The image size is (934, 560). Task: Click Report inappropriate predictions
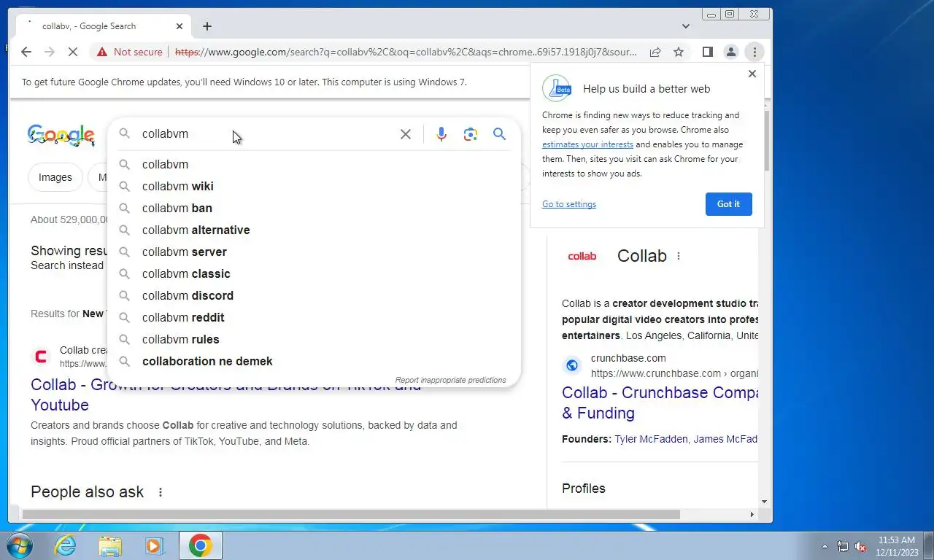[450, 380]
